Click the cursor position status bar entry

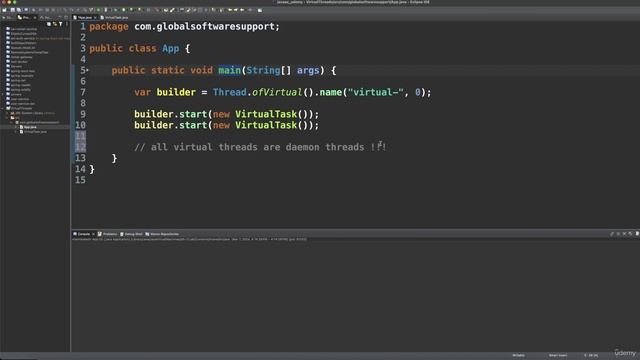[591, 356]
